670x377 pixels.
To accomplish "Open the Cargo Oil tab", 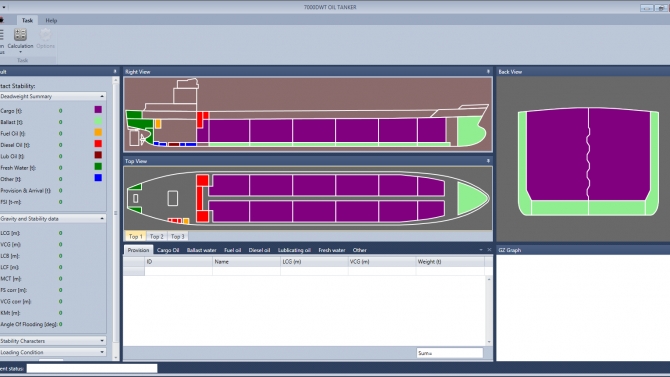I will pos(168,250).
